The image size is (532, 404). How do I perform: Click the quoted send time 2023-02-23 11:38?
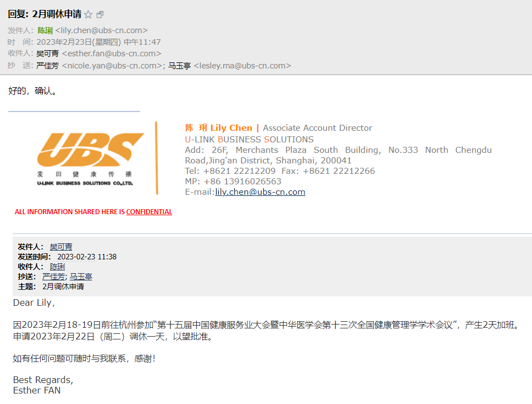tap(87, 257)
